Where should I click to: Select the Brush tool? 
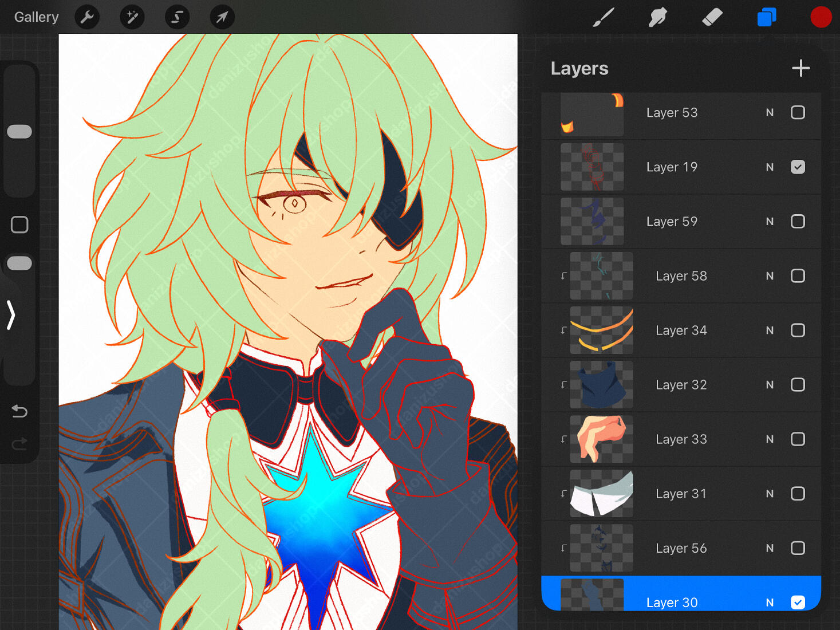pos(603,17)
